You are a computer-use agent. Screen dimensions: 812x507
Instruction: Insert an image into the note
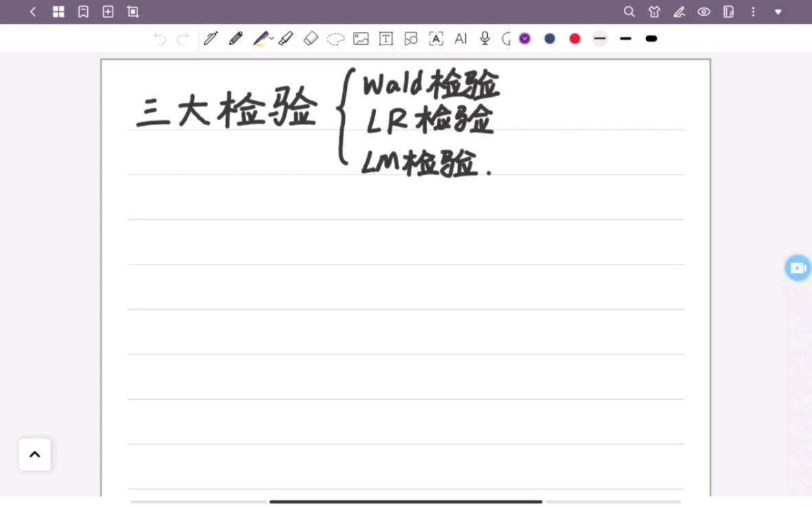pyautogui.click(x=361, y=38)
